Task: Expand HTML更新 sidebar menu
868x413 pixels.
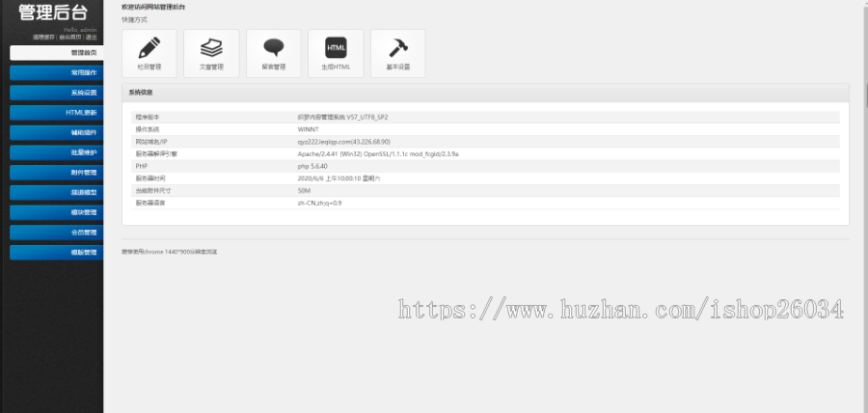Action: (x=57, y=112)
